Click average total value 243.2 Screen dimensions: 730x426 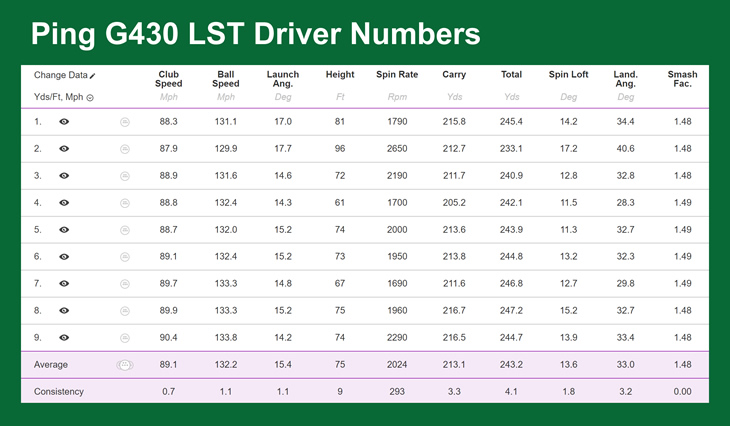click(511, 365)
